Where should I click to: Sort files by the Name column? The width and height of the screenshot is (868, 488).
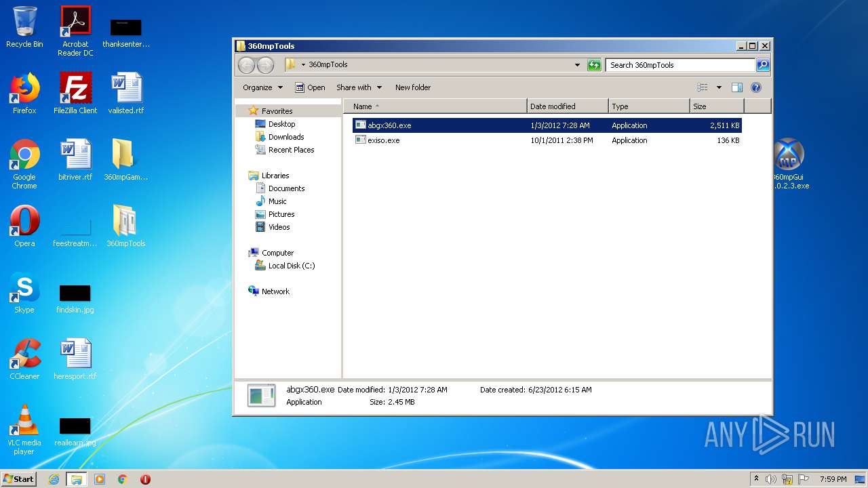coord(435,106)
